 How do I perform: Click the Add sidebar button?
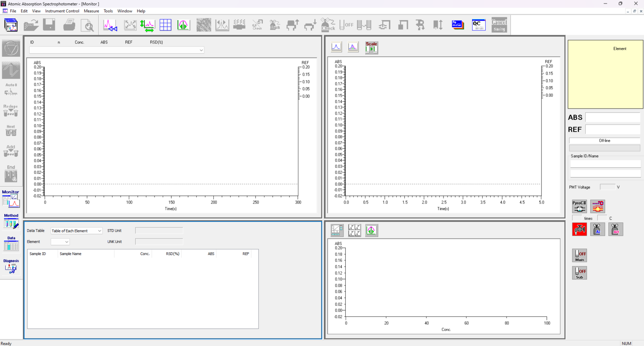tap(11, 152)
